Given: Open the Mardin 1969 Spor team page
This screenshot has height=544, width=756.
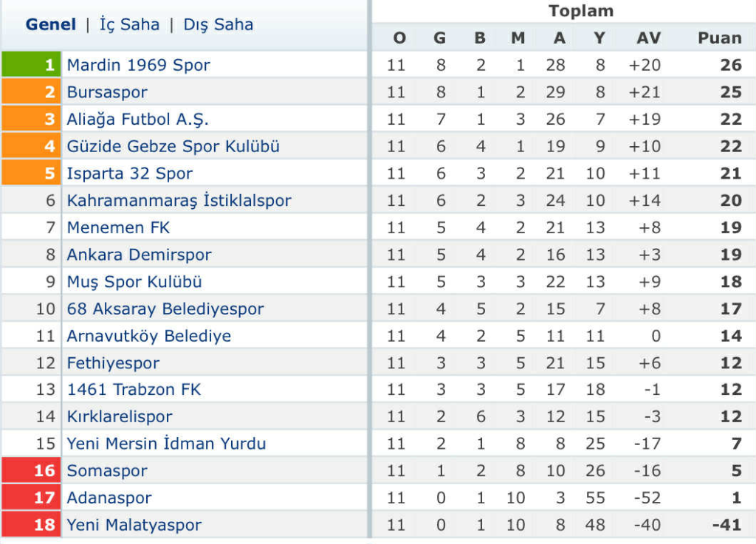Looking at the screenshot, I should pos(137,65).
